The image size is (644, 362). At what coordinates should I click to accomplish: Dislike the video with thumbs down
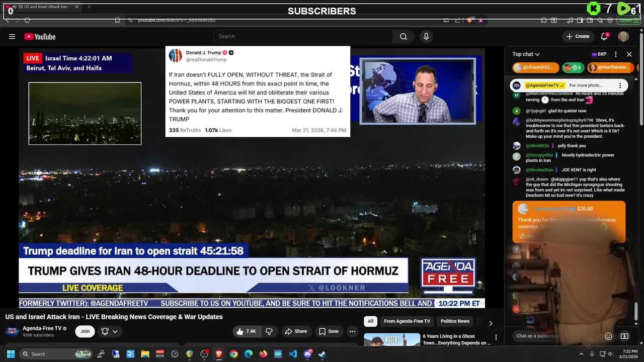point(269,331)
